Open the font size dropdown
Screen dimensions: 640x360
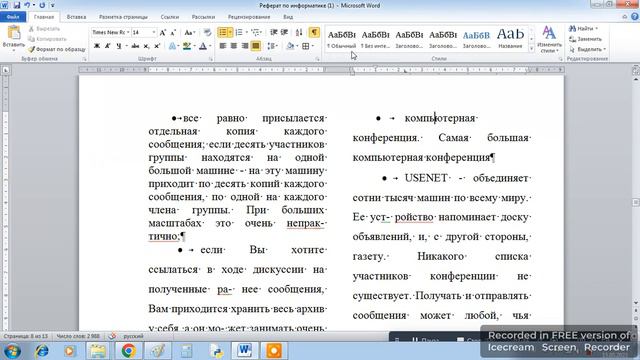(x=153, y=32)
